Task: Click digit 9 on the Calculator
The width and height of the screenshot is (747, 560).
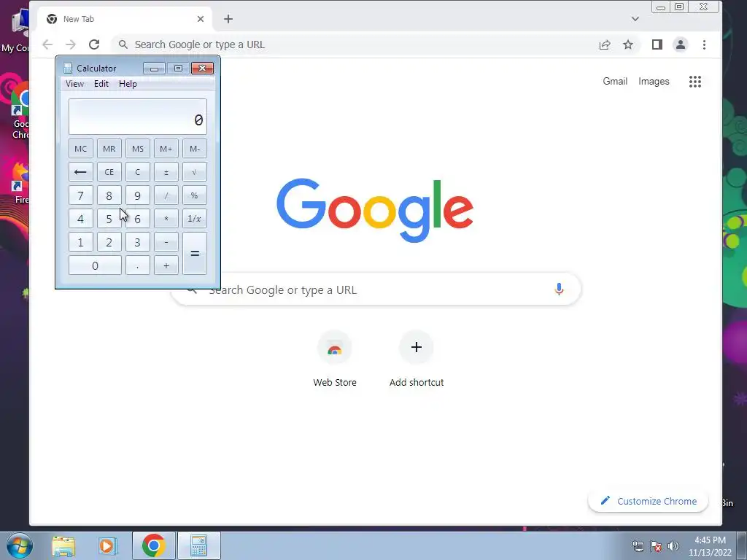Action: 138,195
